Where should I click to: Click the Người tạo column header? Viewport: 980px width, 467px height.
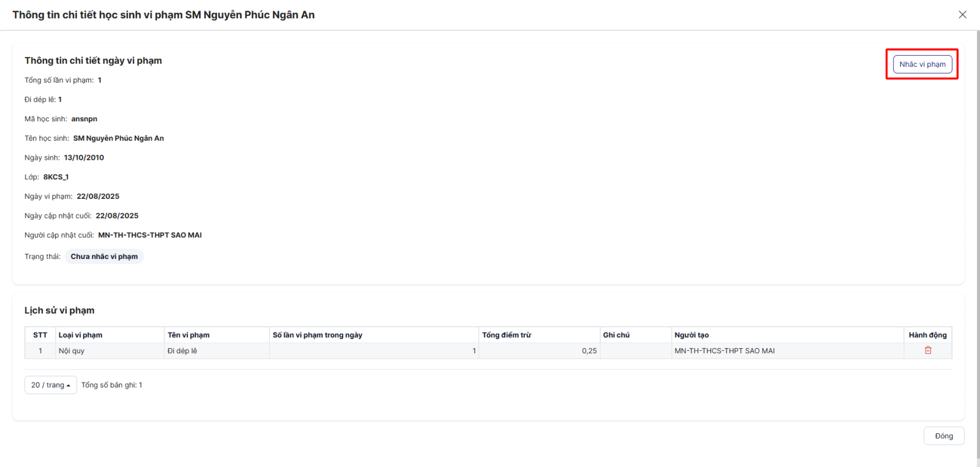[692, 335]
